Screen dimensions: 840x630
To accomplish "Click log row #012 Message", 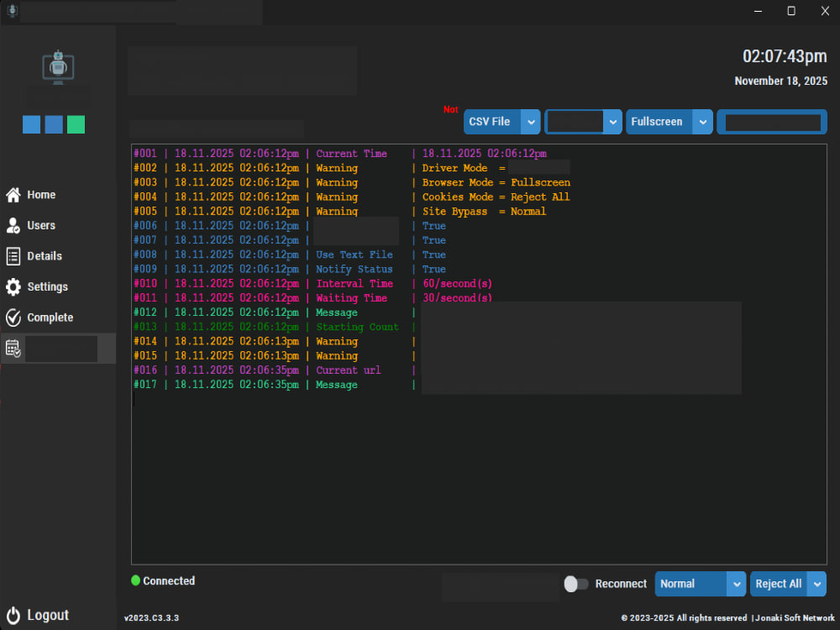I will pyautogui.click(x=275, y=312).
